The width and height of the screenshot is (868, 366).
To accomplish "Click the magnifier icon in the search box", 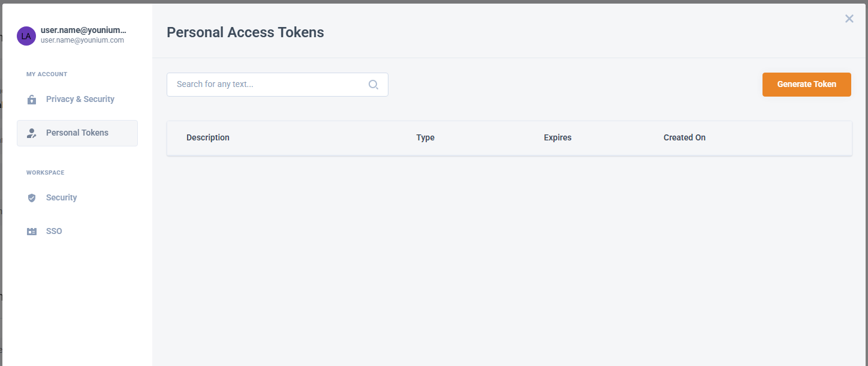I will pos(373,85).
